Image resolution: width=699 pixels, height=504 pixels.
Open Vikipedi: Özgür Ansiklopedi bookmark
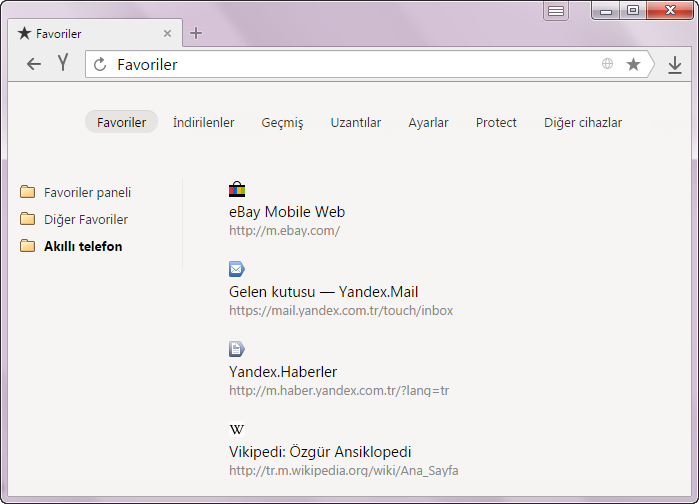pyautogui.click(x=320, y=452)
